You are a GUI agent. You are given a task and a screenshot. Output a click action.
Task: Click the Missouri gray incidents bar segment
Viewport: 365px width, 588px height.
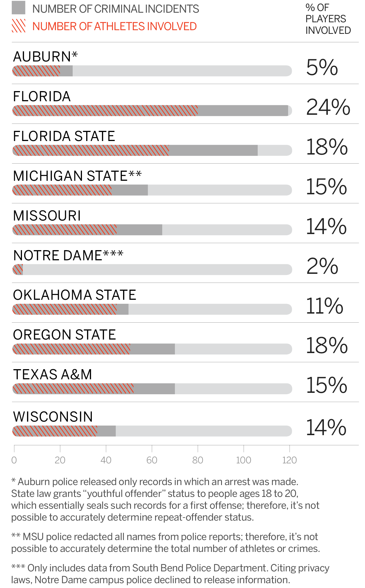coord(139,230)
